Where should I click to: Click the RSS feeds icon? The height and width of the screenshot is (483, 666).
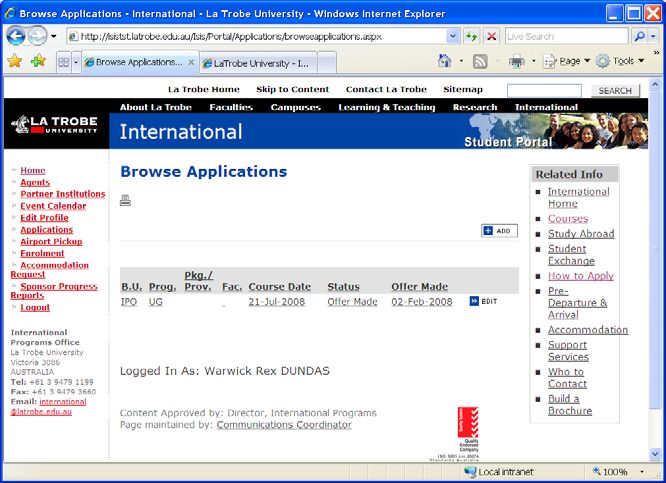pyautogui.click(x=480, y=62)
